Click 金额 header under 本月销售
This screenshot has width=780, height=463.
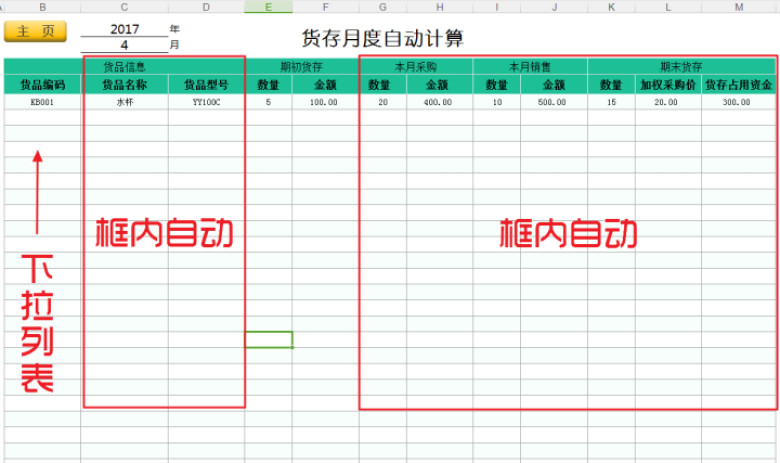[x=554, y=85]
